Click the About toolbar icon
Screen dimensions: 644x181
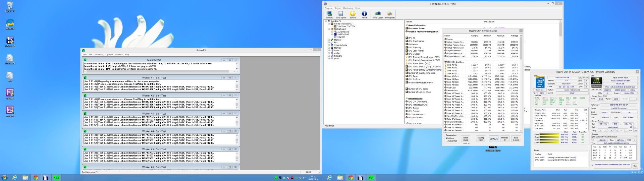click(364, 14)
